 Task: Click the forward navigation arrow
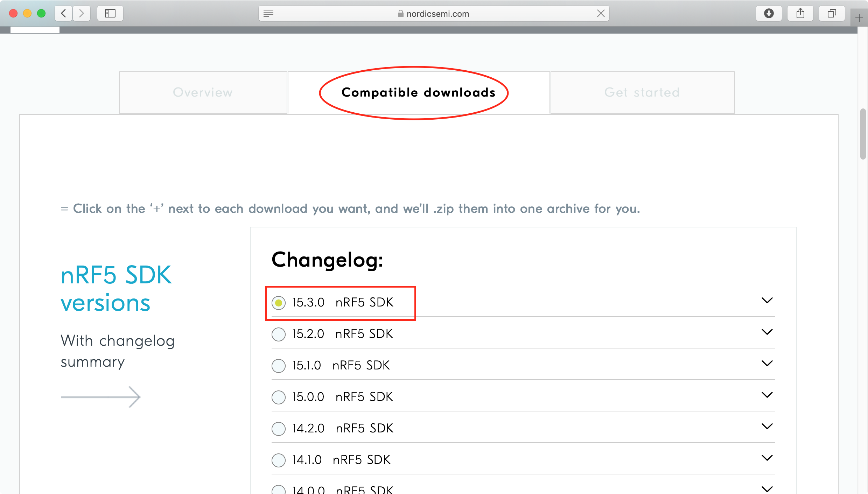point(82,13)
